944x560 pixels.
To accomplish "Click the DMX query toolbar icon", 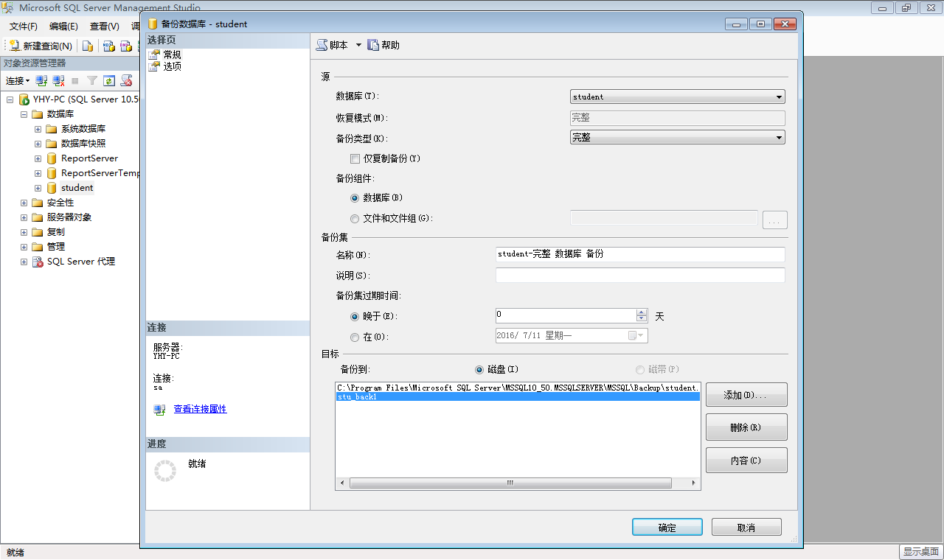I will pos(126,46).
